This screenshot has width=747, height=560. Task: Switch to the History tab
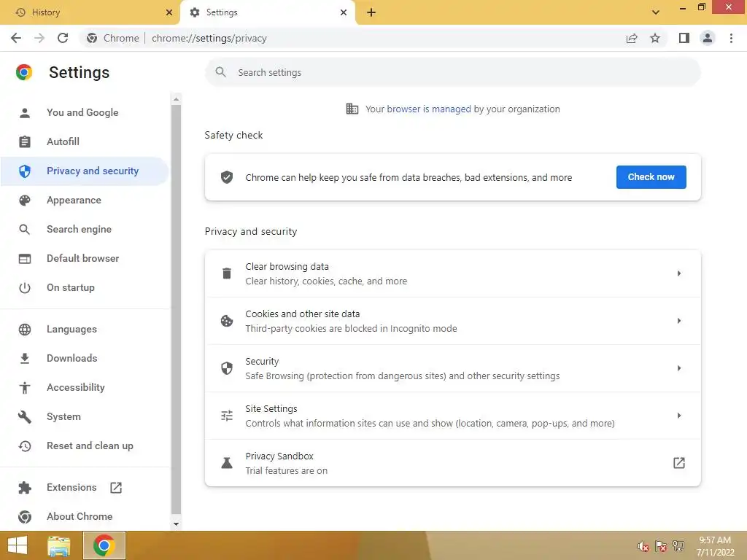coord(90,12)
